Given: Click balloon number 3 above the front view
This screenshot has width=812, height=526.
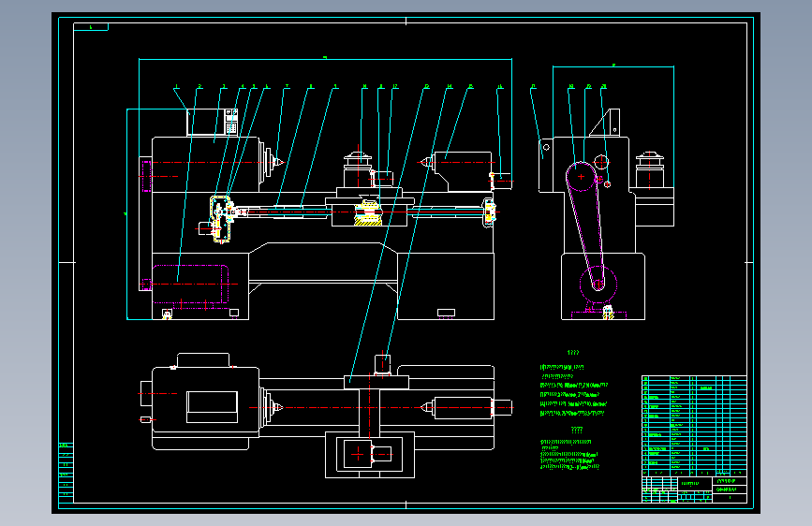Looking at the screenshot, I should pos(224,86).
